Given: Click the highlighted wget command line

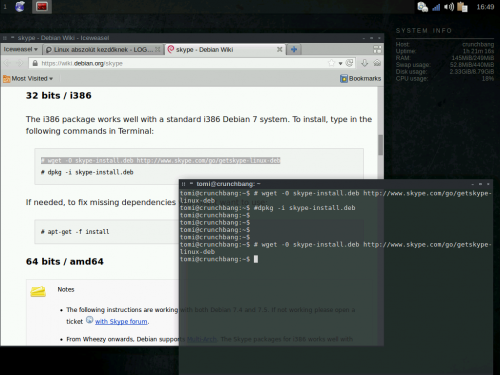Looking at the screenshot, I should 161,161.
